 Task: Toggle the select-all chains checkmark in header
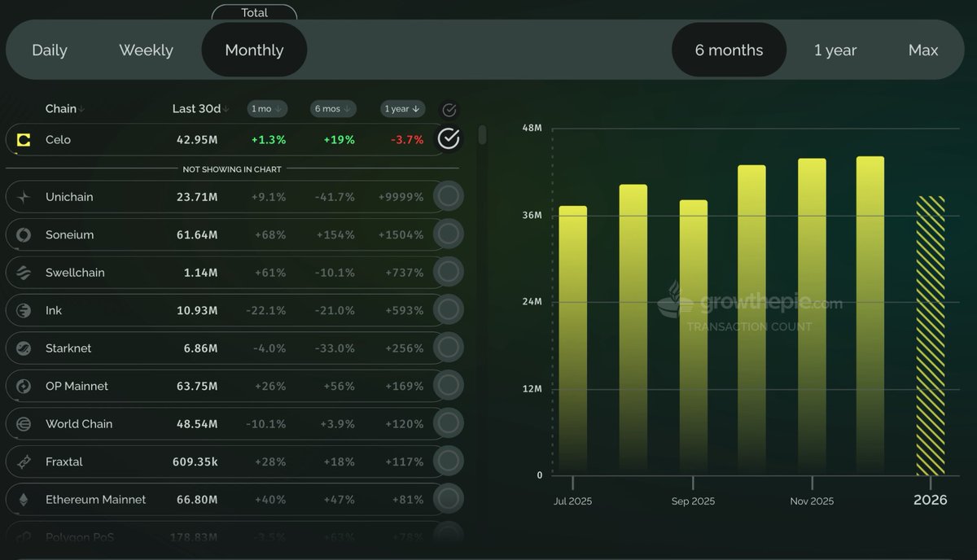click(449, 110)
